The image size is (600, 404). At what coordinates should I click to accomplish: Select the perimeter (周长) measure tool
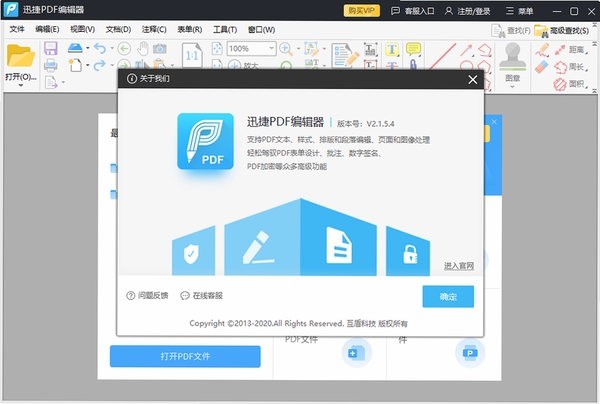pos(570,67)
